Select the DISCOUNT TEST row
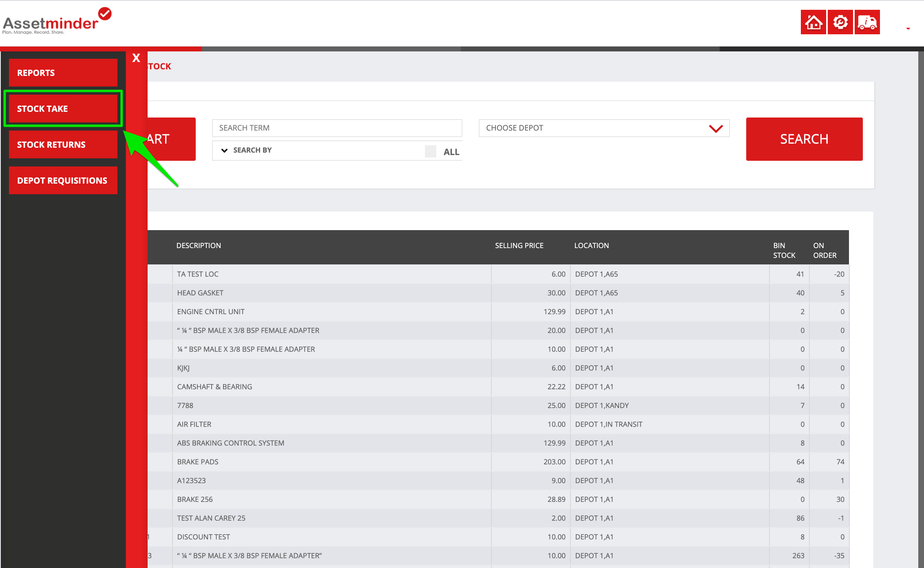This screenshot has width=924, height=568. [498, 537]
